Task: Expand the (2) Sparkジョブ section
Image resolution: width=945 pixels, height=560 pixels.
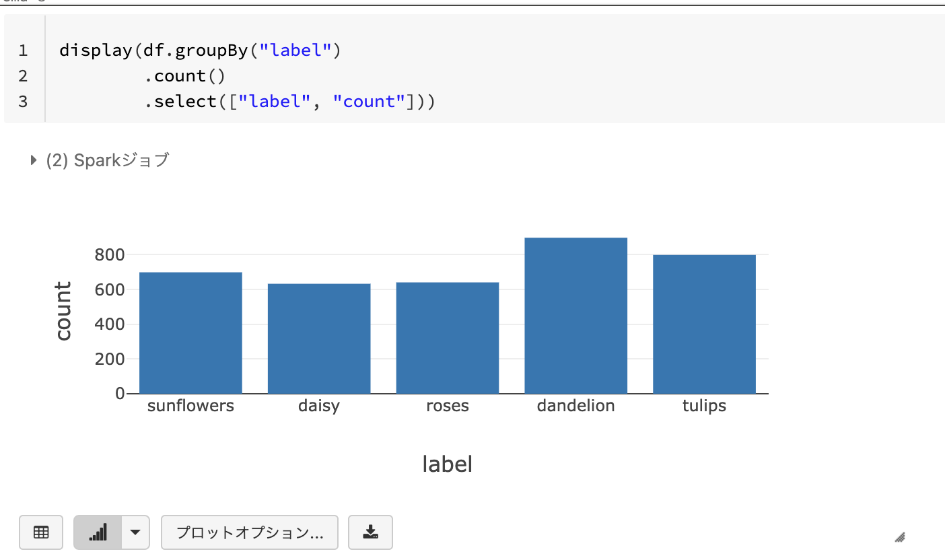Action: 100,160
